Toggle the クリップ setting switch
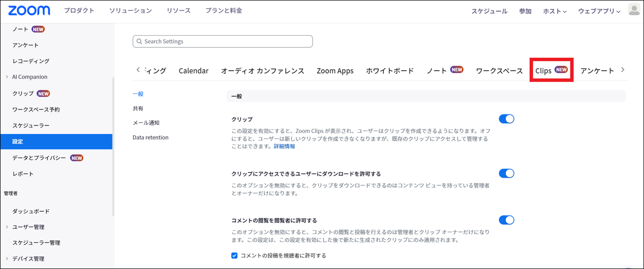Viewport: 644px width, 269px height. [506, 119]
